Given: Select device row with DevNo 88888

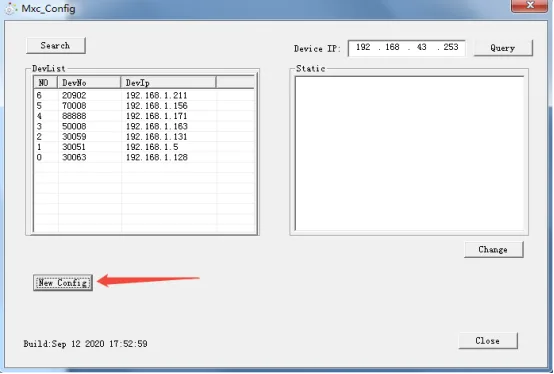Looking at the screenshot, I should pos(144,116).
